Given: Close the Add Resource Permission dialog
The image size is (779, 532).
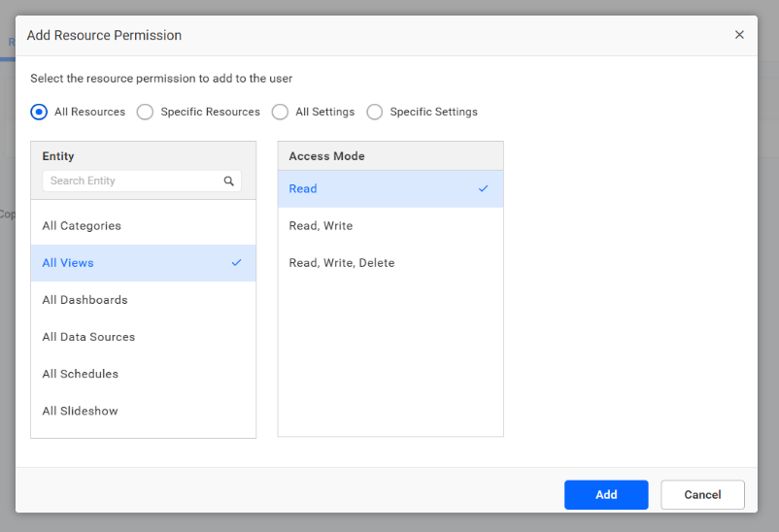Looking at the screenshot, I should tap(739, 35).
